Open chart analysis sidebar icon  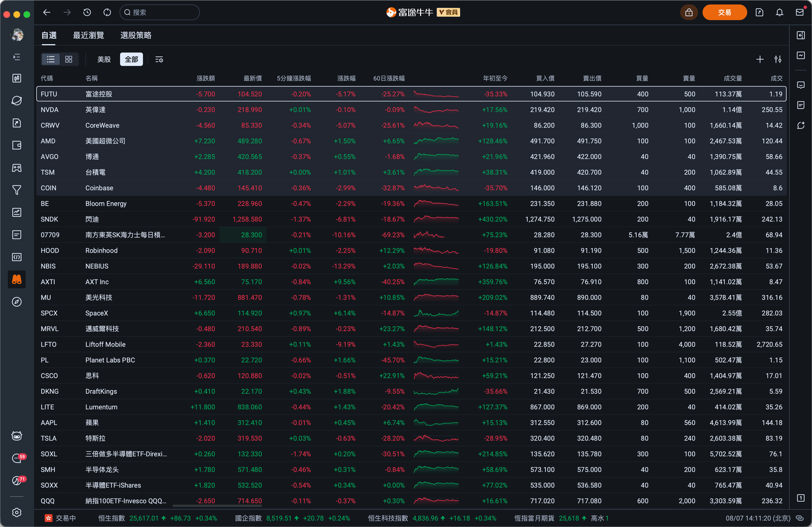(x=17, y=212)
